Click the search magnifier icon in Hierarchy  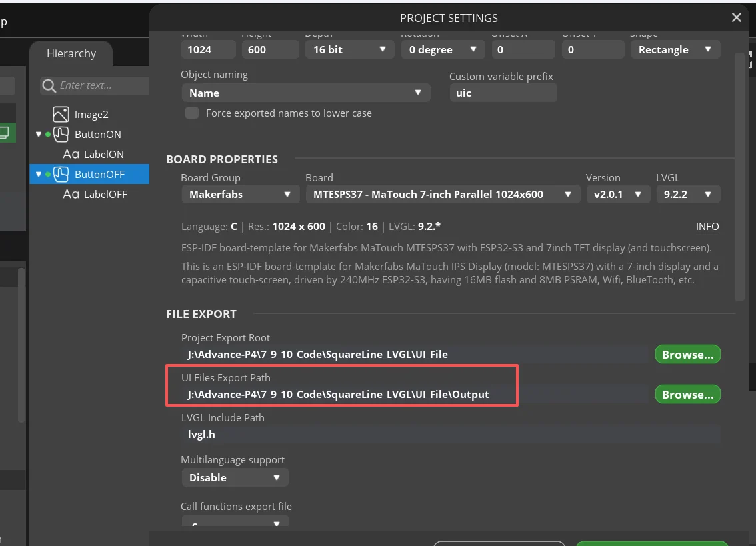49,85
